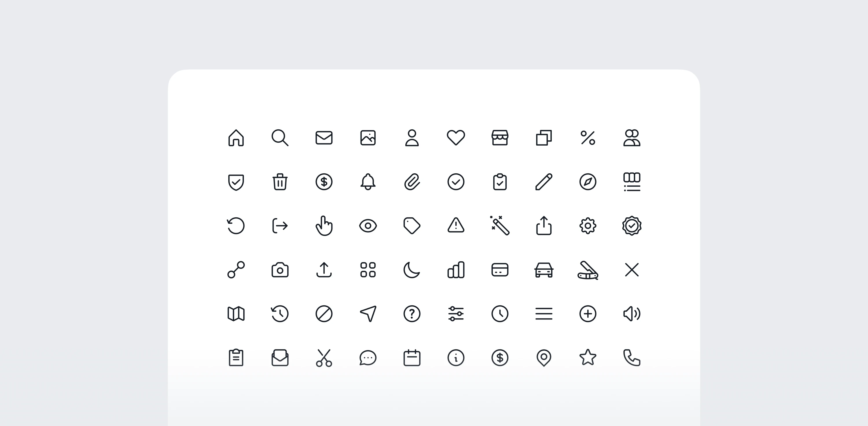Select the paperclip attachment icon
Viewport: 868px width, 426px height.
(x=412, y=182)
